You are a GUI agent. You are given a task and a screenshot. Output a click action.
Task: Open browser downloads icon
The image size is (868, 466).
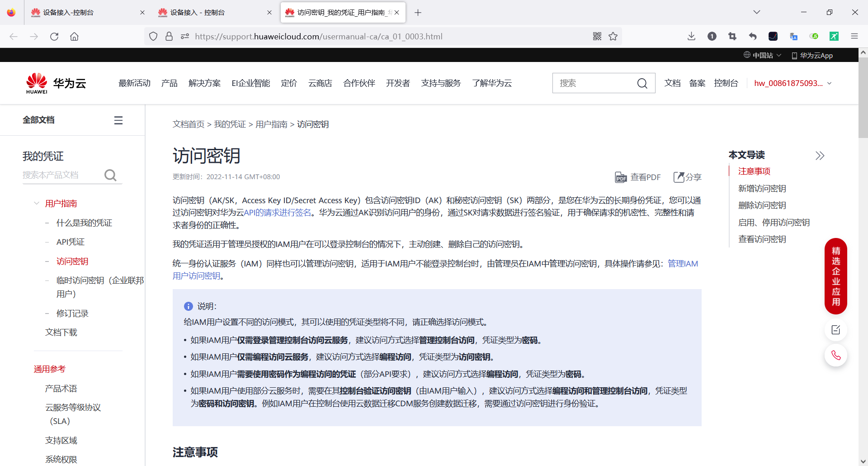point(691,36)
